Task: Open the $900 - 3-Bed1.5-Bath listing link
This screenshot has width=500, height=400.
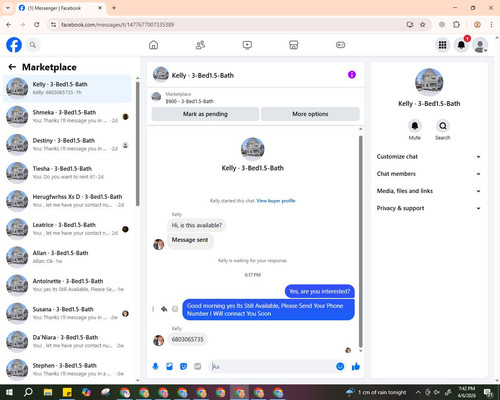Action: point(189,101)
